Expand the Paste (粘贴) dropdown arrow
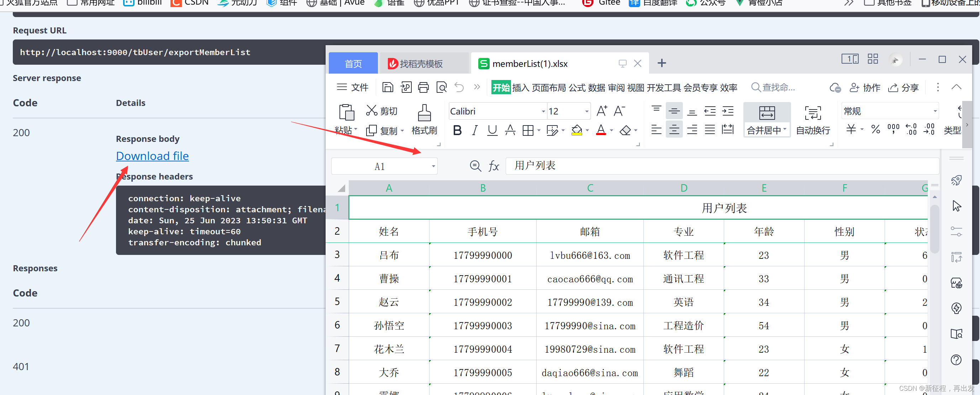Screen dimensions: 980x395 (356, 129)
